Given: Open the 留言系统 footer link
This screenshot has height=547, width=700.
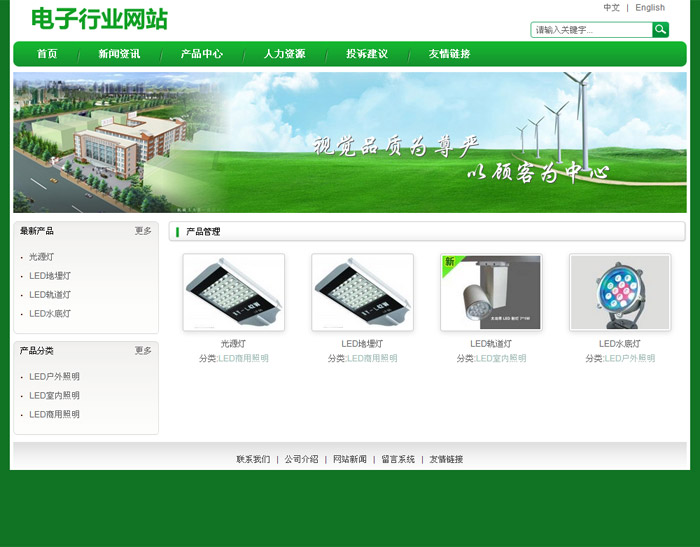Looking at the screenshot, I should pyautogui.click(x=397, y=460).
